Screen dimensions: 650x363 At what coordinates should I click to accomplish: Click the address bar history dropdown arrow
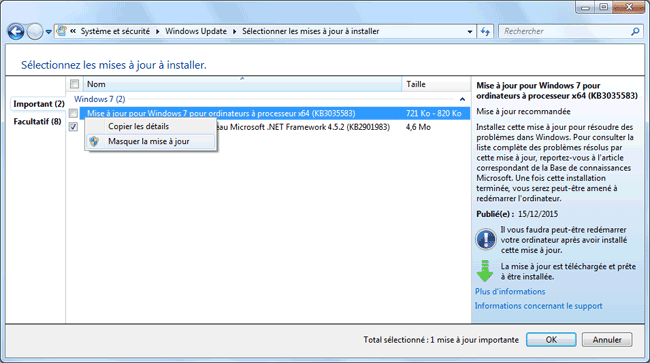click(x=470, y=31)
